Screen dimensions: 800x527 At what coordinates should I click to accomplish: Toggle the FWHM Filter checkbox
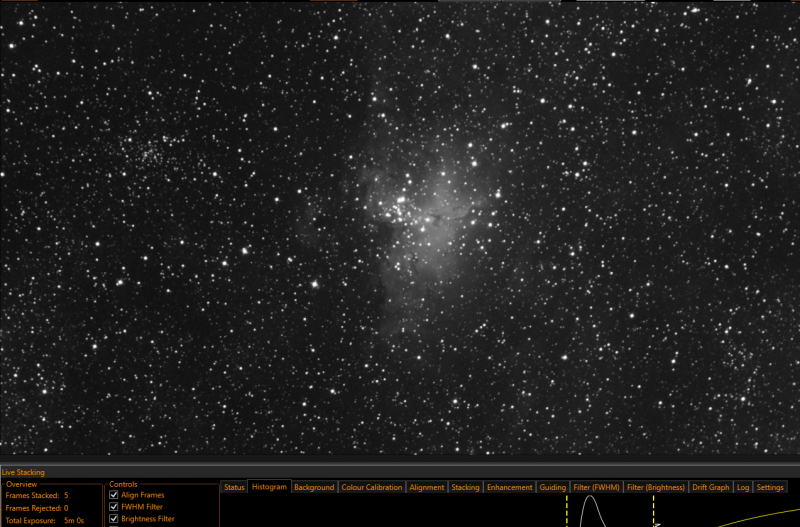pos(114,507)
